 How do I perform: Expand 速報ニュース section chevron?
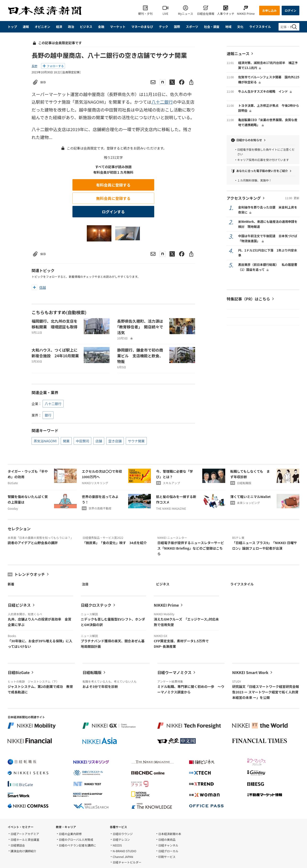coord(252,54)
